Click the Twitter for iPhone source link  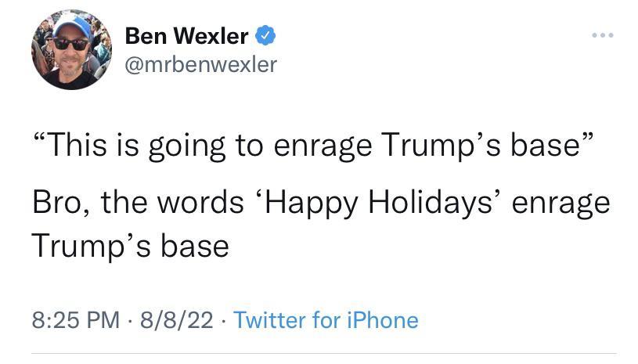pyautogui.click(x=326, y=320)
